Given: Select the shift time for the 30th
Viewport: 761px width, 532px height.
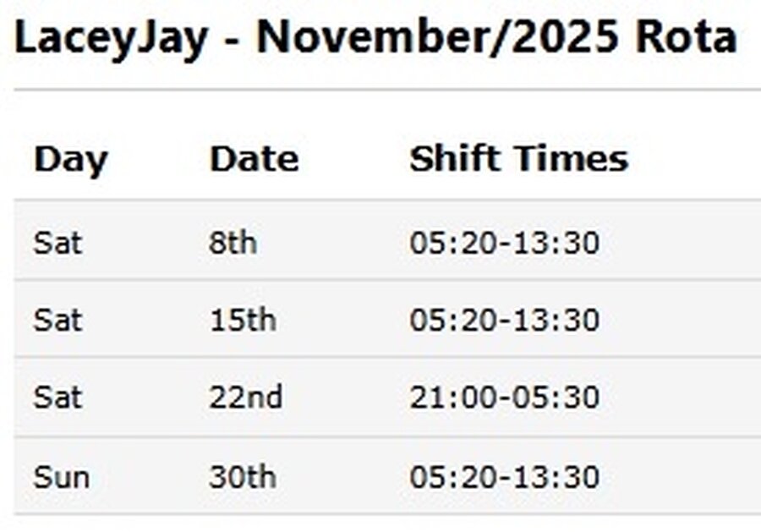Looking at the screenshot, I should point(504,477).
